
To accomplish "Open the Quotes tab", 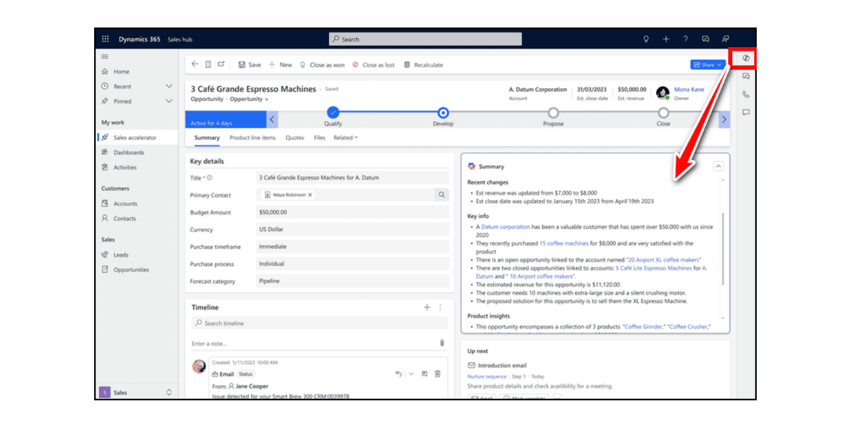I will coord(295,138).
